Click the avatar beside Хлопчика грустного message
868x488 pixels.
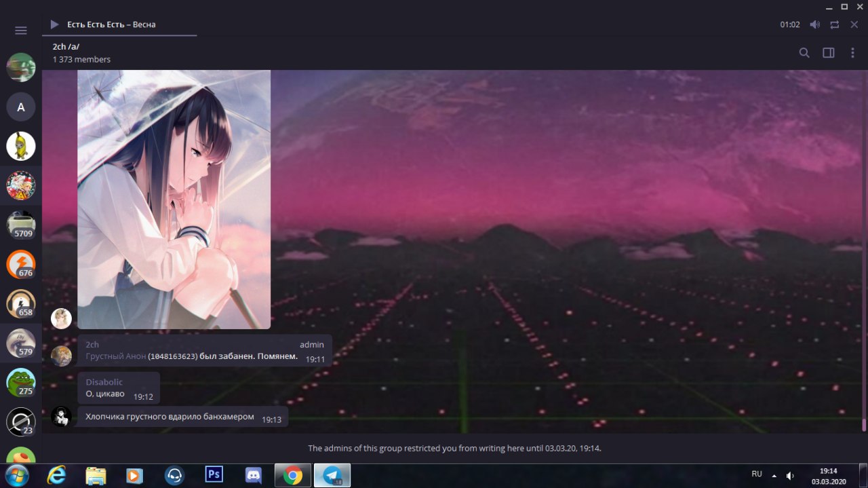coord(61,417)
